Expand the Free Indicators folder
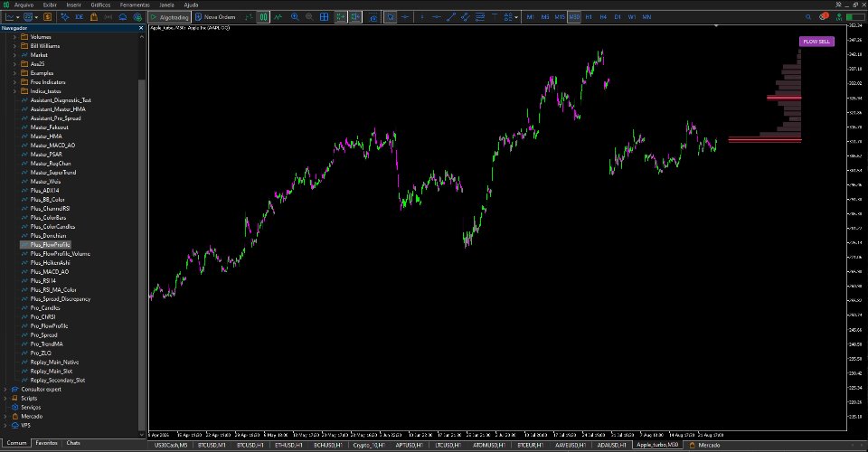The height and width of the screenshot is (452, 868). click(14, 82)
